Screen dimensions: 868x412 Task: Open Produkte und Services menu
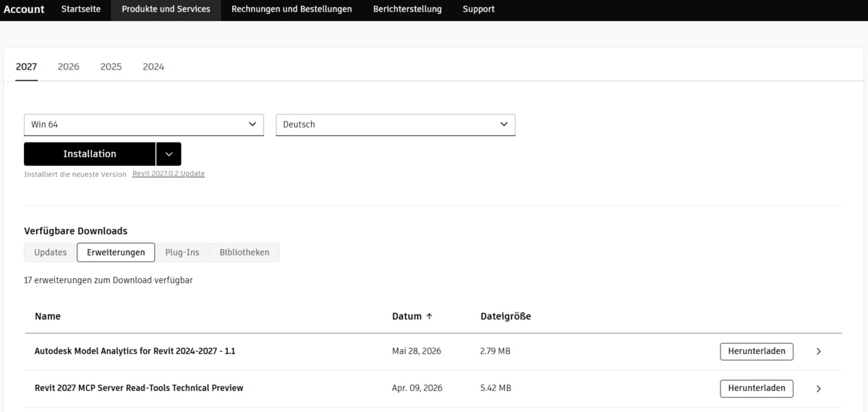[166, 9]
